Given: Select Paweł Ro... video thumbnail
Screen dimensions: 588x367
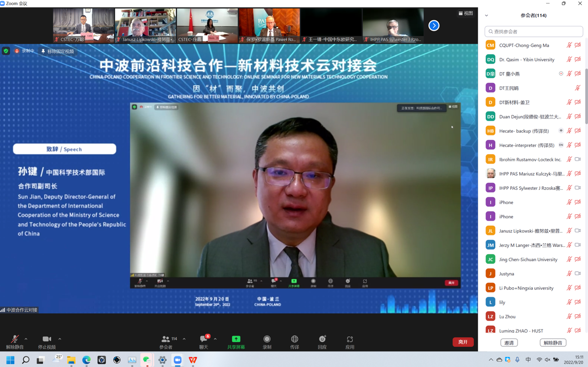Looking at the screenshot, I should tap(269, 26).
